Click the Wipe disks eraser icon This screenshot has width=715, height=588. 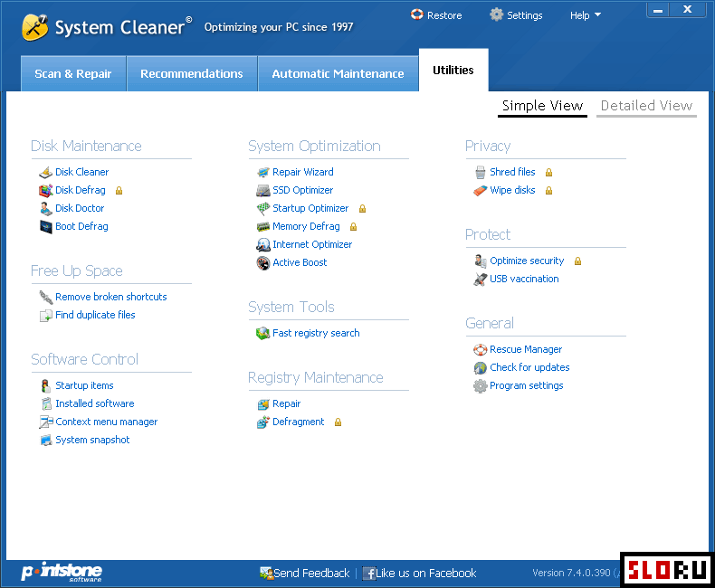pos(481,191)
